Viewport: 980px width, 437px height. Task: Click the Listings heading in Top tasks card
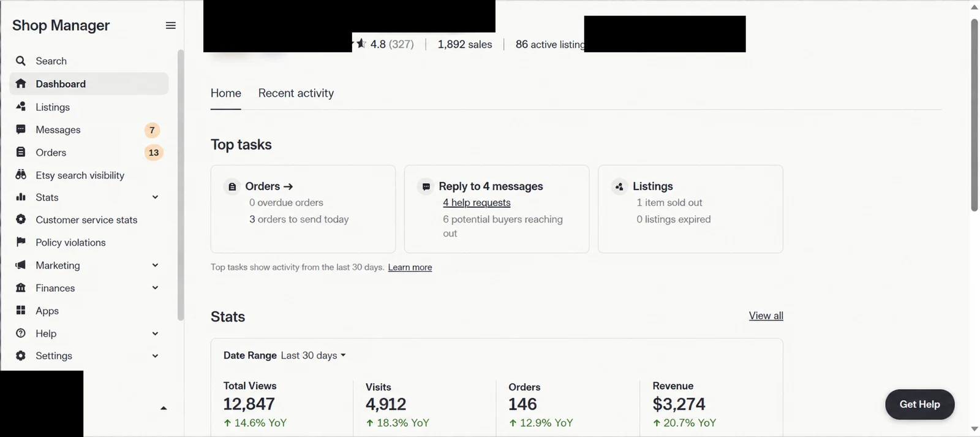tap(653, 186)
